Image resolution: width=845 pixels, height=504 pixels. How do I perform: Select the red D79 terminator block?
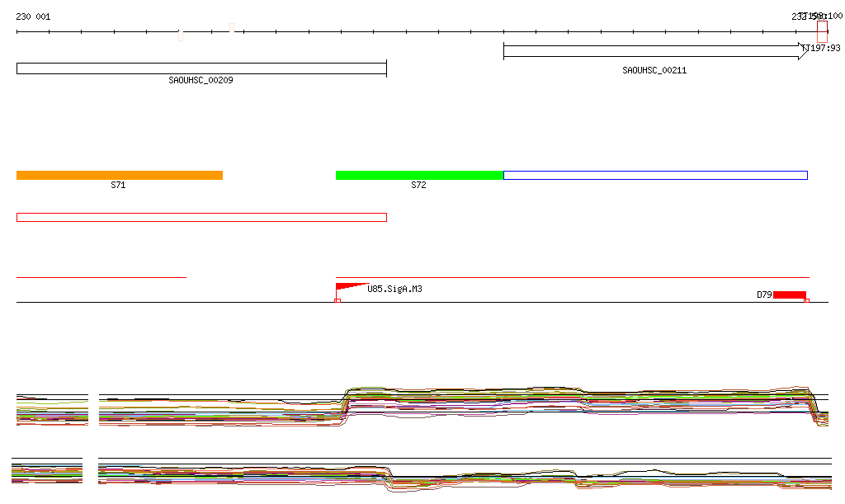tap(789, 294)
